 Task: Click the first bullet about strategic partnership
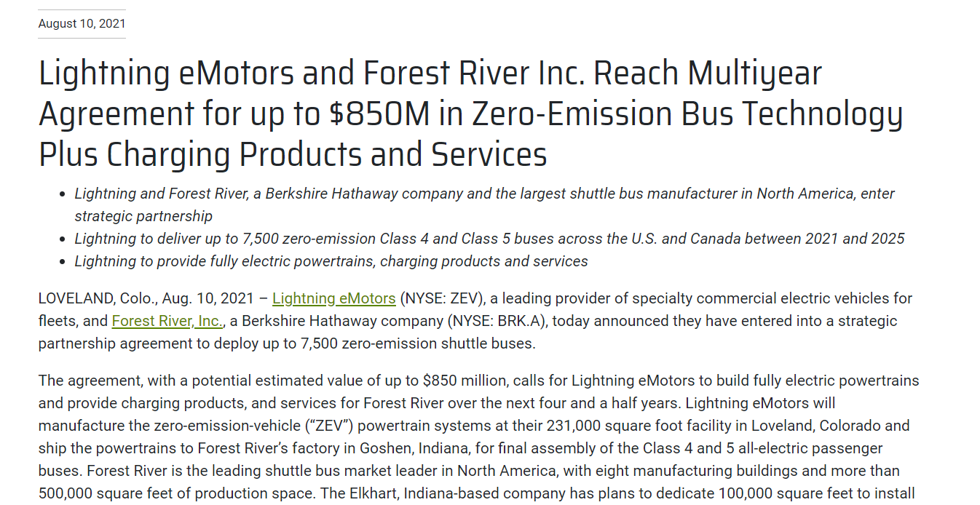click(484, 194)
